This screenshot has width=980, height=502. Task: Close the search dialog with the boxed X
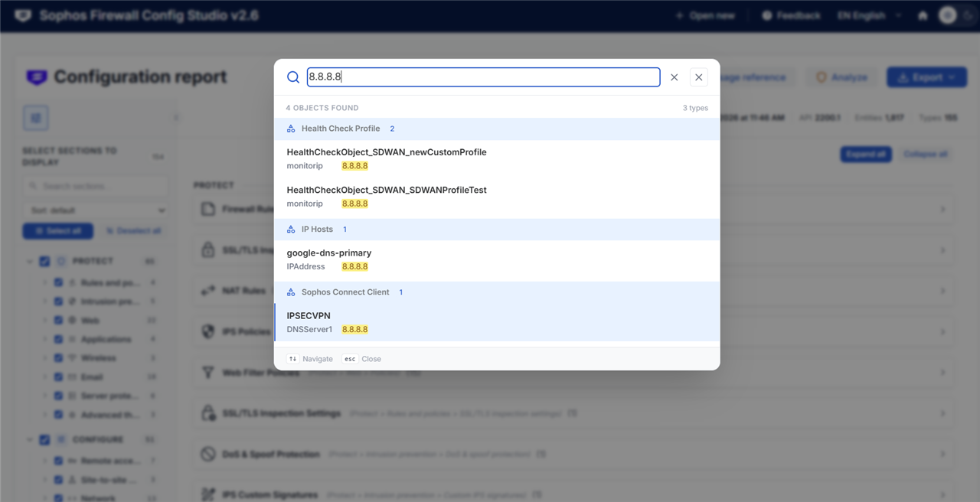699,77
